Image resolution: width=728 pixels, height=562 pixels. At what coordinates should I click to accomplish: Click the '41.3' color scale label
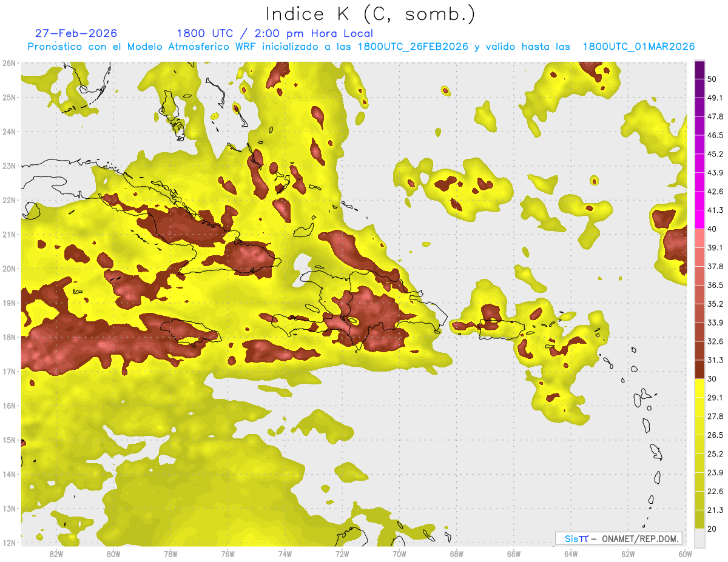point(715,210)
